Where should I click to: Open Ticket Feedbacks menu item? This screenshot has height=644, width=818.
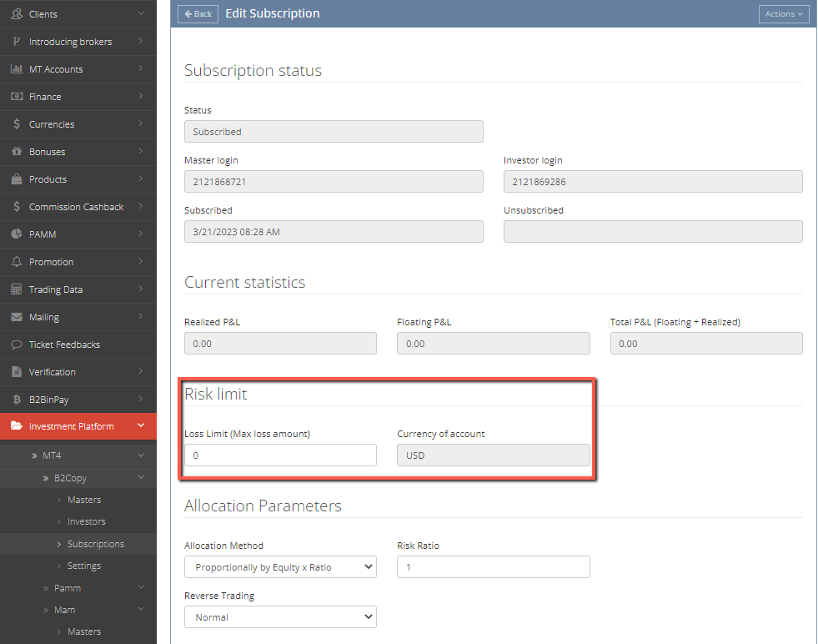click(78, 345)
